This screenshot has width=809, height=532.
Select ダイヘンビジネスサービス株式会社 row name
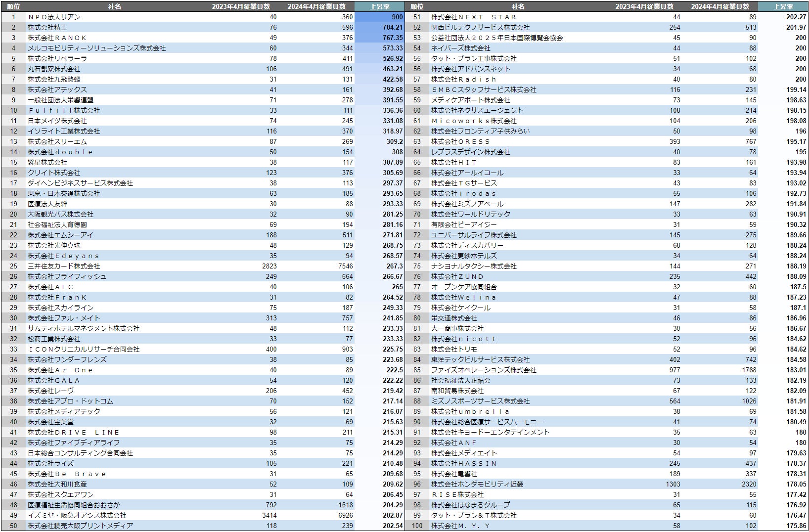point(81,183)
